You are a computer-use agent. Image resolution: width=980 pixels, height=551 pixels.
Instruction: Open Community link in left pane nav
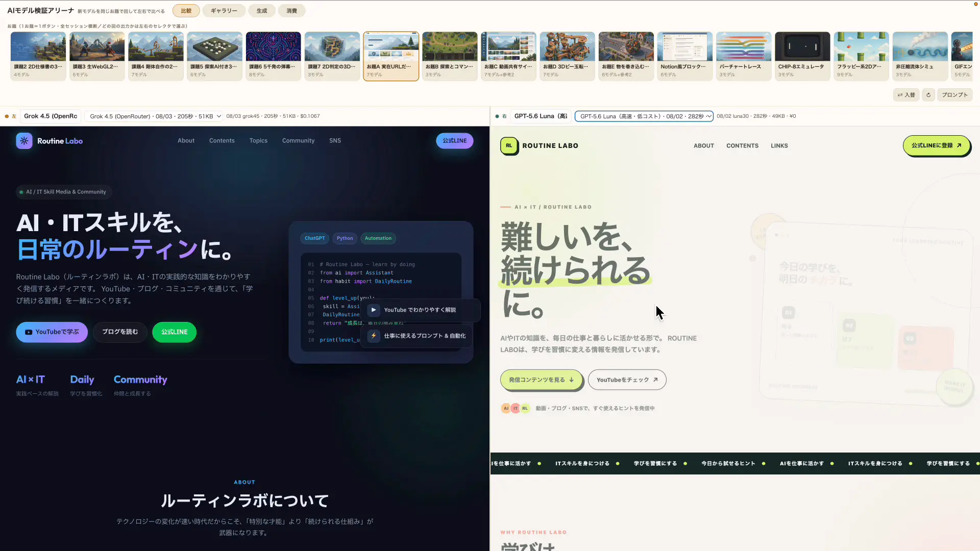298,141
